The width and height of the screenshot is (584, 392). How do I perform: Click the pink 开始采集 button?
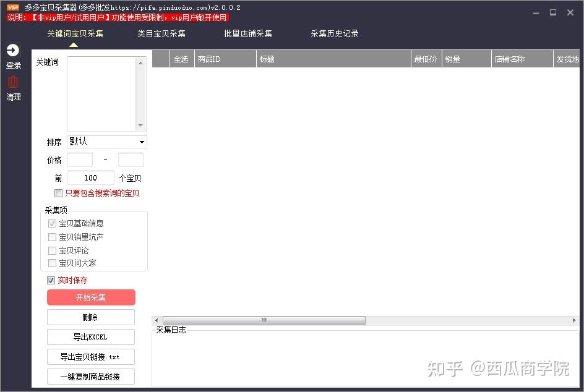pos(90,297)
